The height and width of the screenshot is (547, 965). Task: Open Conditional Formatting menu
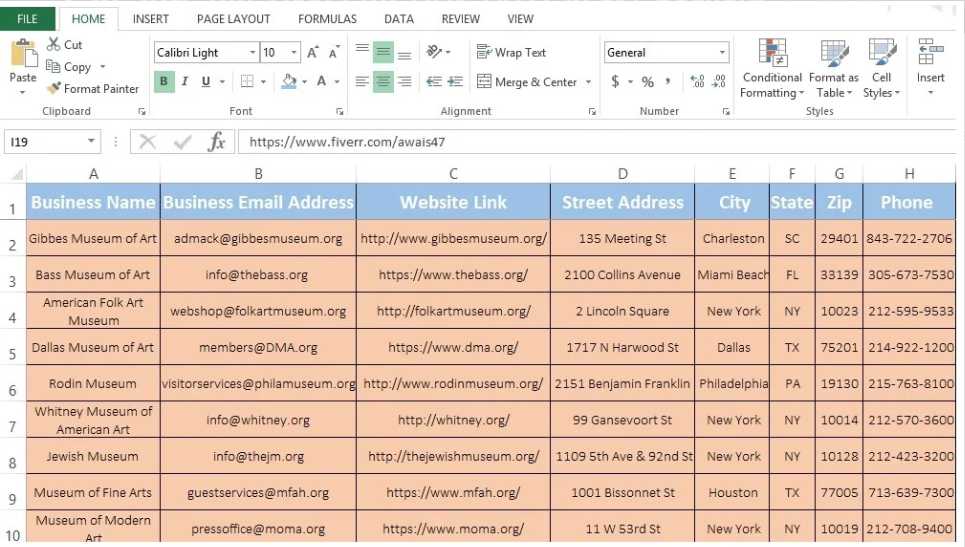771,70
